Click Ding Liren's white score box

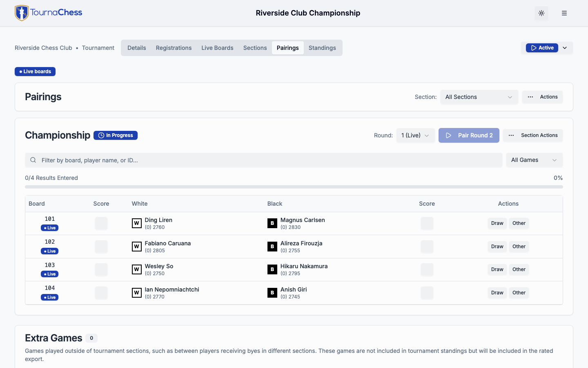tap(101, 223)
